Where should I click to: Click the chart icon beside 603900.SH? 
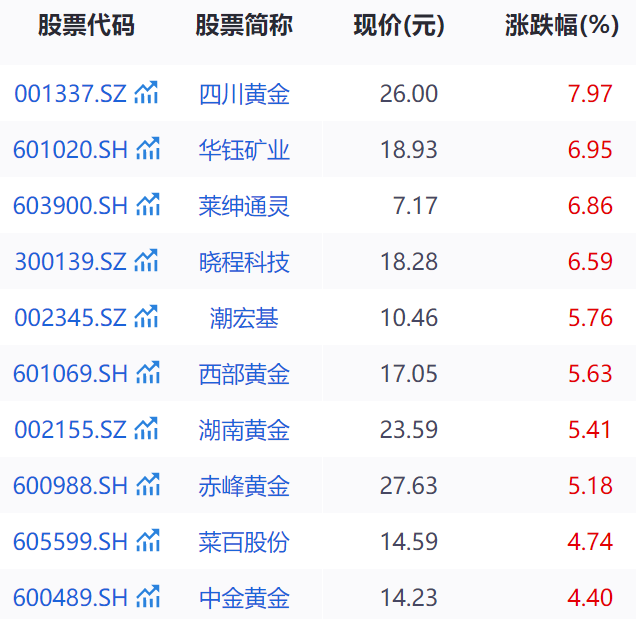(148, 206)
